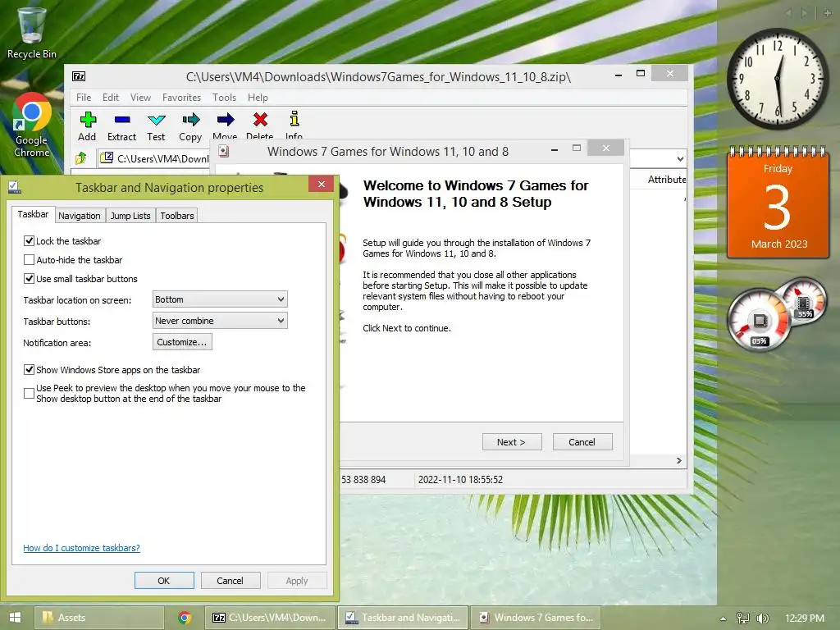Screen dimensions: 840x630
Task: Open the Tools menu in 7-Zip
Action: pyautogui.click(x=224, y=98)
